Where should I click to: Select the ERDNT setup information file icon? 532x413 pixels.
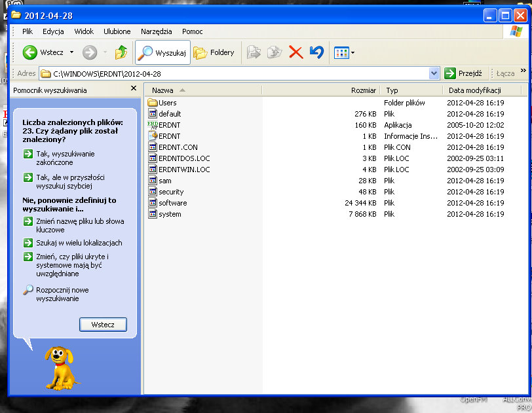tap(153, 136)
